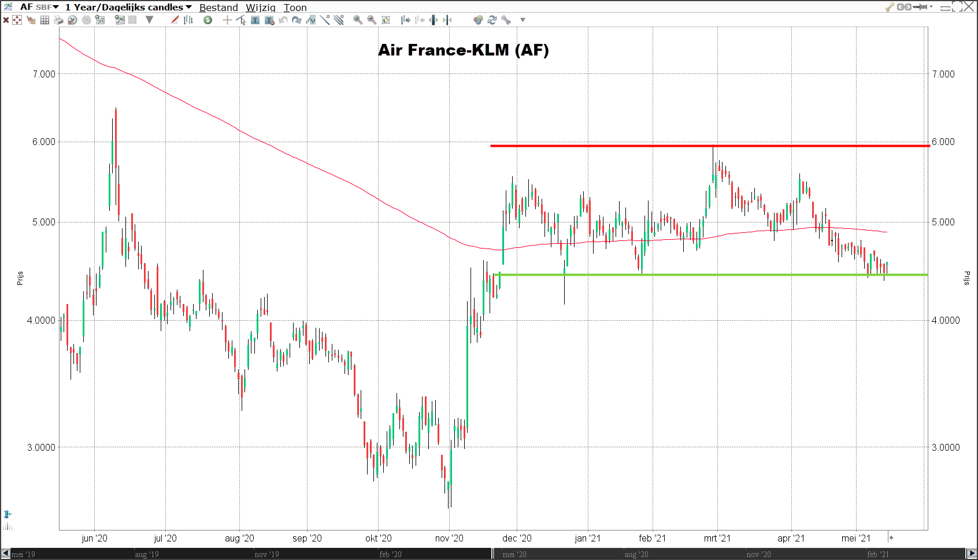Click the refresh arrows icon

(492, 20)
